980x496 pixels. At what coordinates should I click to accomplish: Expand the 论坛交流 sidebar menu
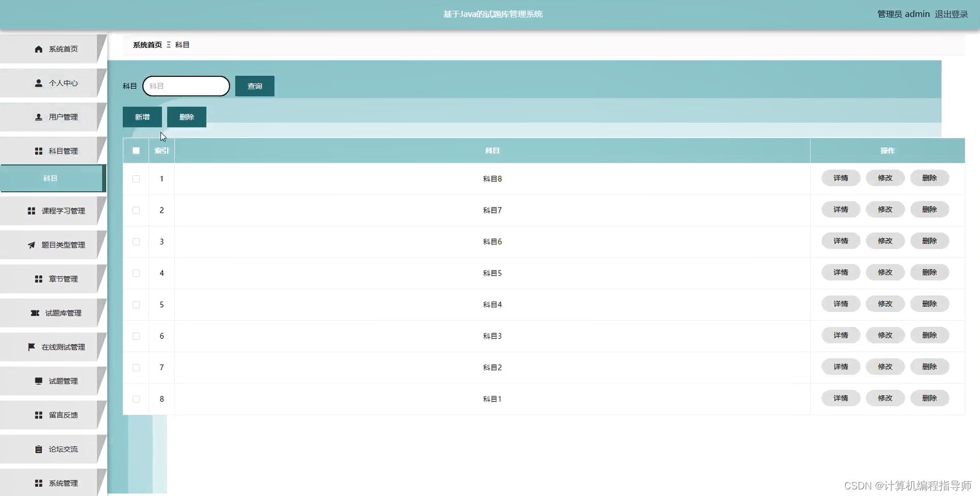point(53,449)
